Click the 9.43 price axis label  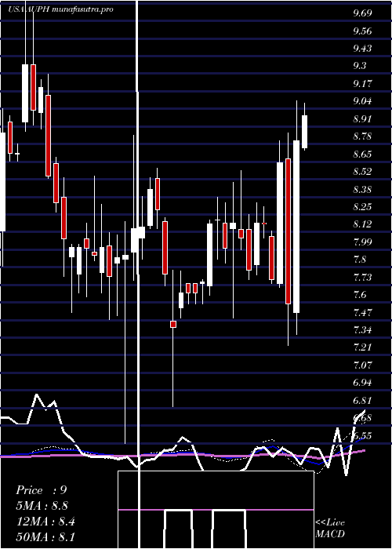point(362,49)
